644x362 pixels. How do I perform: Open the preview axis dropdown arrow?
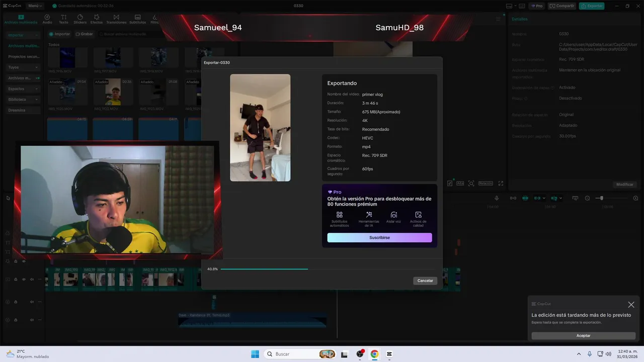[x=561, y=198]
